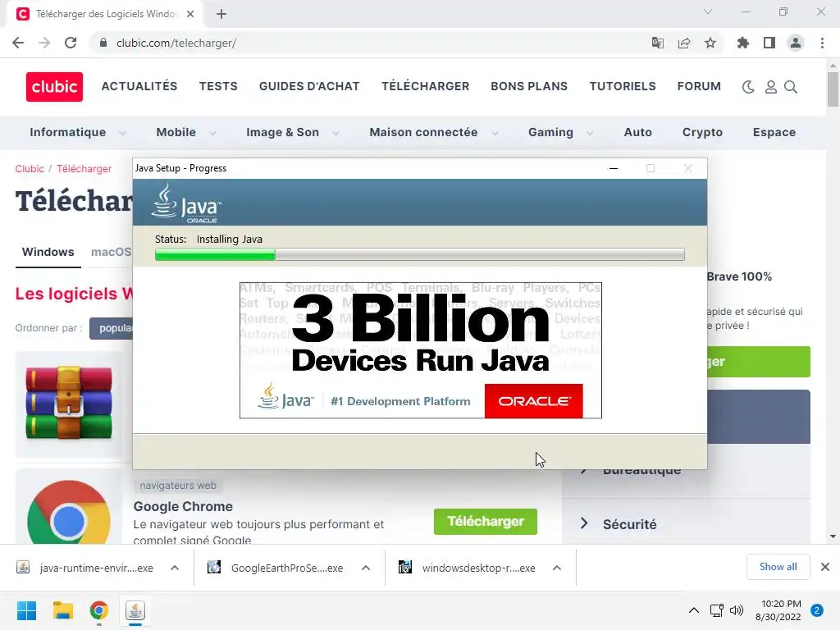Open a new browser tab
840x630 pixels.
[221, 15]
